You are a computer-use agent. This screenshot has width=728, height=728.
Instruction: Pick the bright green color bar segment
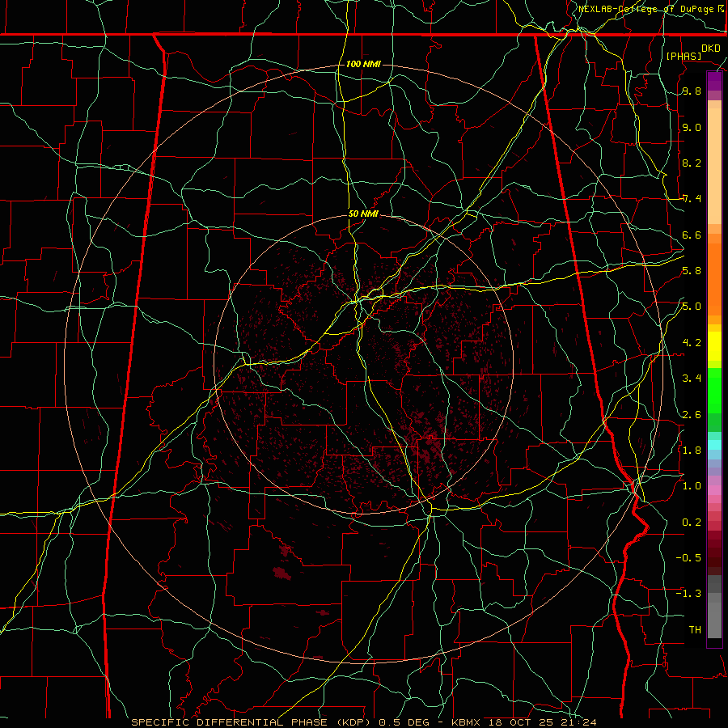tap(714, 391)
